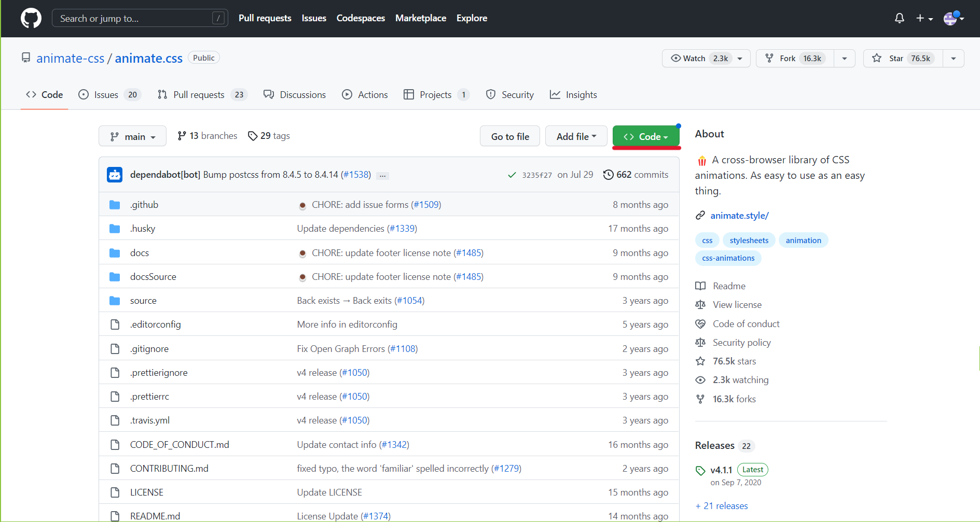980x522 pixels.
Task: Open the View license sidebar link
Action: tap(737, 305)
